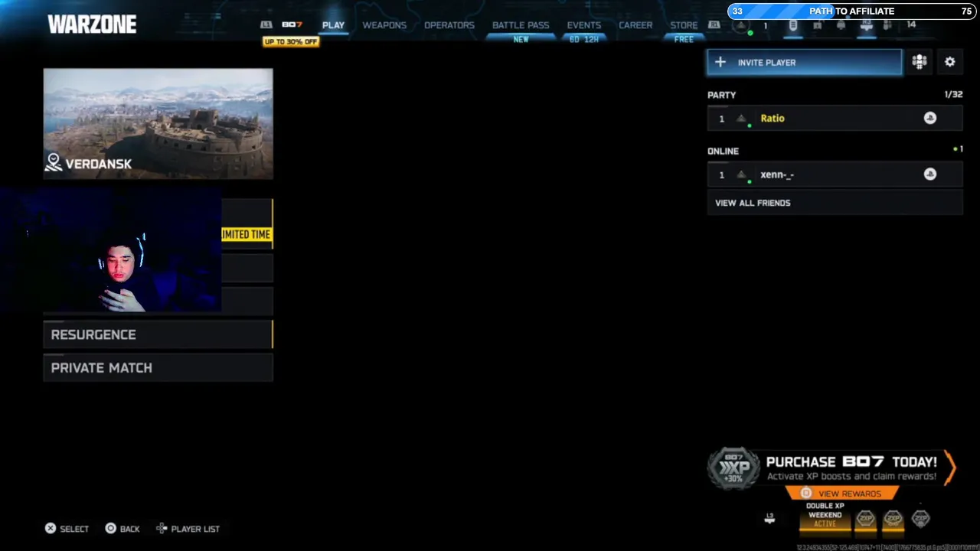
Task: Select party member Ratio
Action: pos(835,119)
